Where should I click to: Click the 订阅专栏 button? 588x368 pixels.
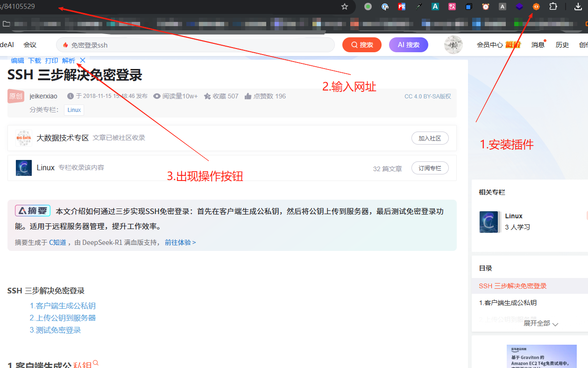click(x=430, y=168)
